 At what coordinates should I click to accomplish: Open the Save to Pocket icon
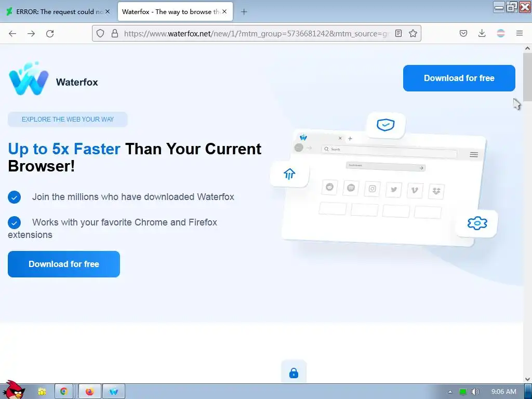click(463, 33)
